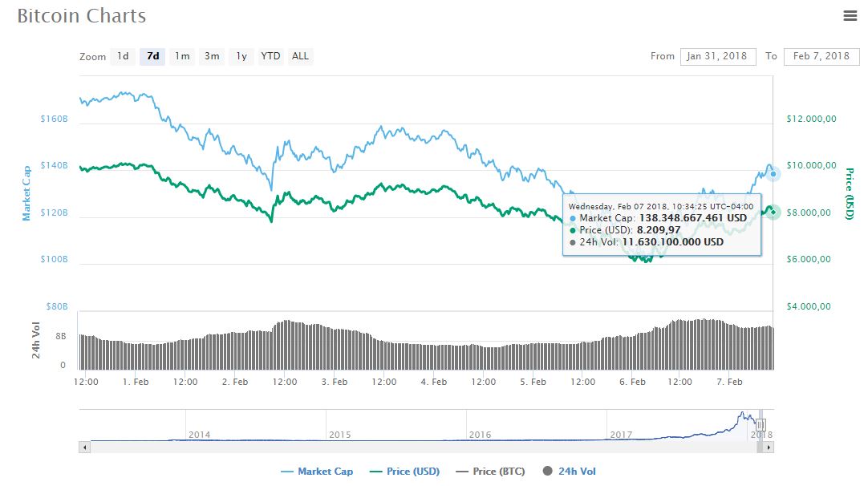Toggle the Price (BTC) series in legend
This screenshot has height=486, width=868.
tap(490, 471)
